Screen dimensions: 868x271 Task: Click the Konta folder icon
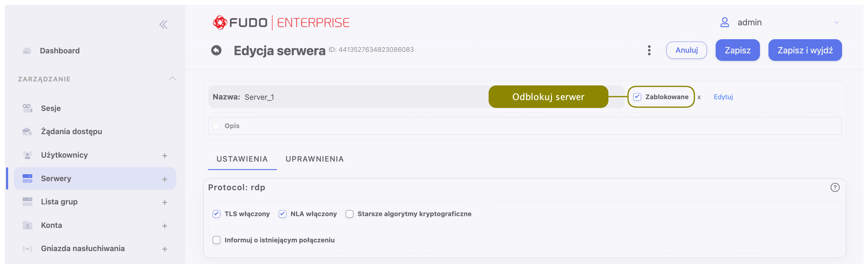27,225
